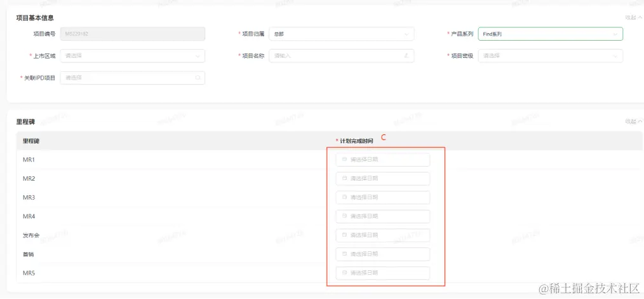Click the MR1 milestone row label

point(29,160)
